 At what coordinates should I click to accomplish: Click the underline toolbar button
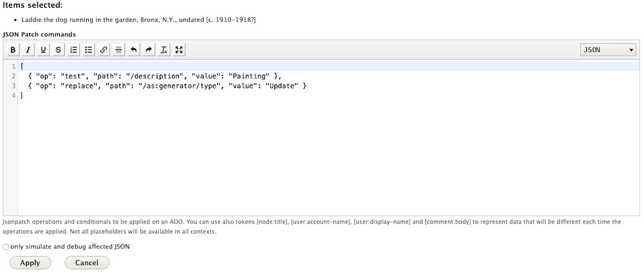43,50
